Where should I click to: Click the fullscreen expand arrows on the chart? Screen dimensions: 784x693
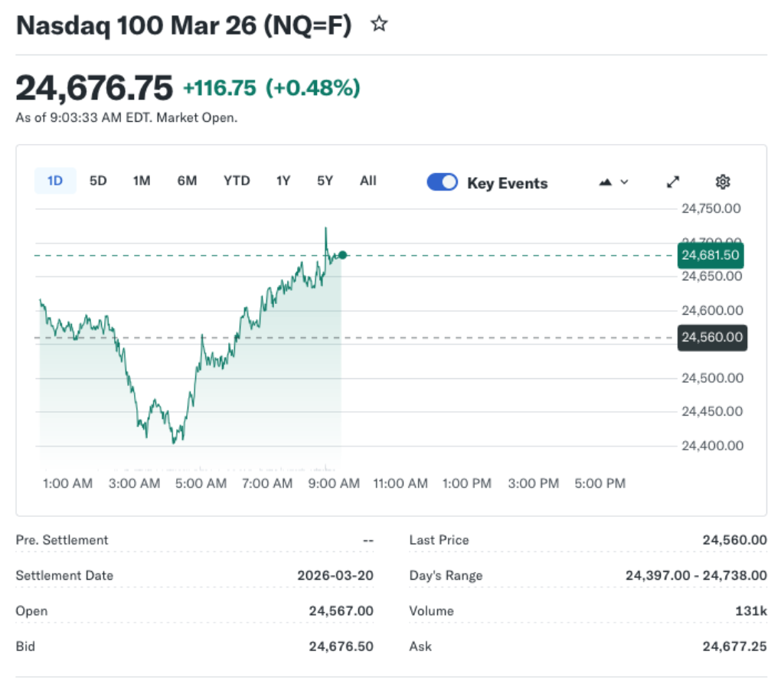point(672,182)
